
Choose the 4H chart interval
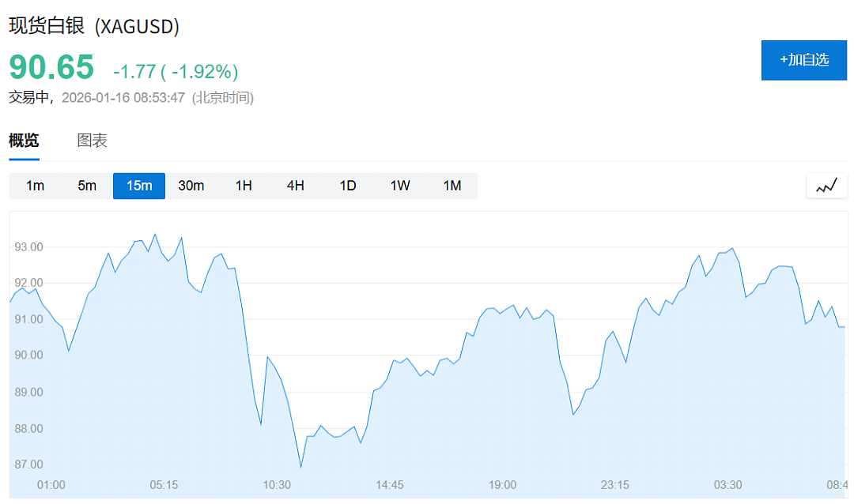tap(295, 186)
